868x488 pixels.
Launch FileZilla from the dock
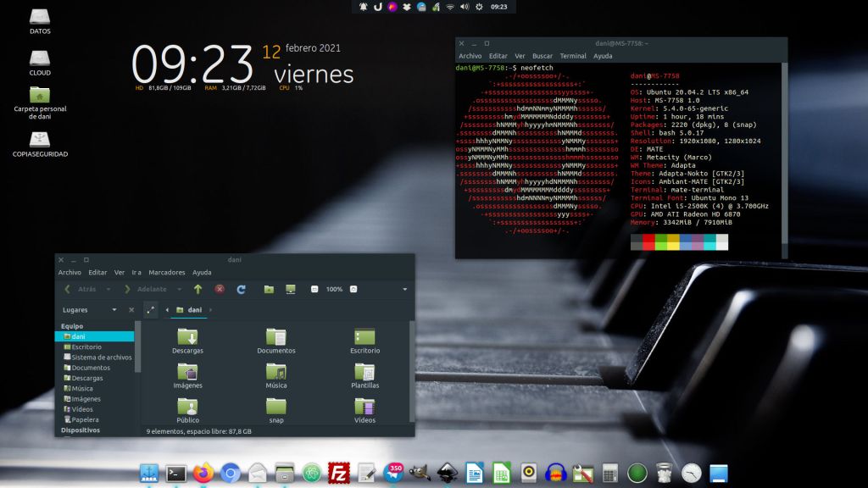tap(339, 473)
